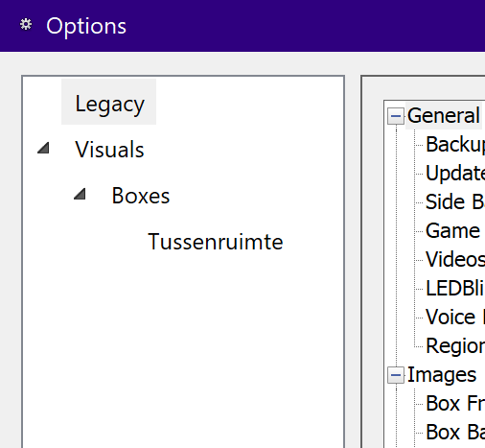This screenshot has height=448, width=485.
Task: Select the Legacy tree item
Action: 109,102
